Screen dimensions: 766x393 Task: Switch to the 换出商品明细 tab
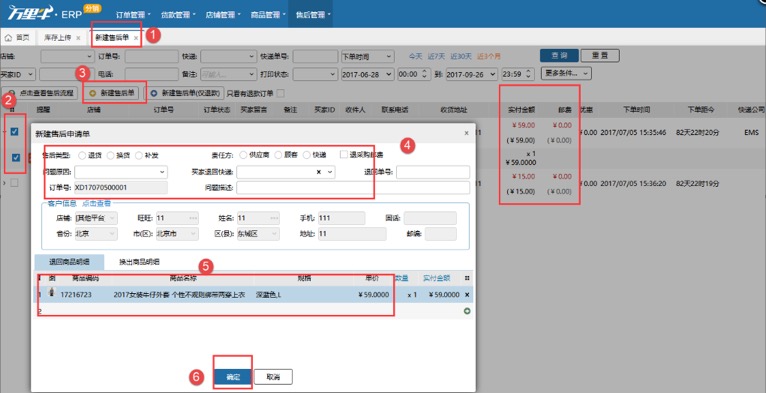pyautogui.click(x=139, y=262)
